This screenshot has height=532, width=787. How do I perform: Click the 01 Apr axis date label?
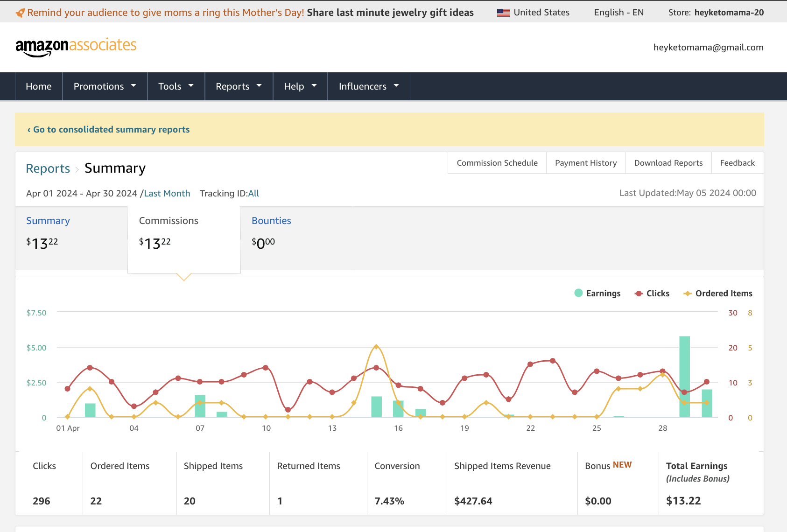coord(68,428)
